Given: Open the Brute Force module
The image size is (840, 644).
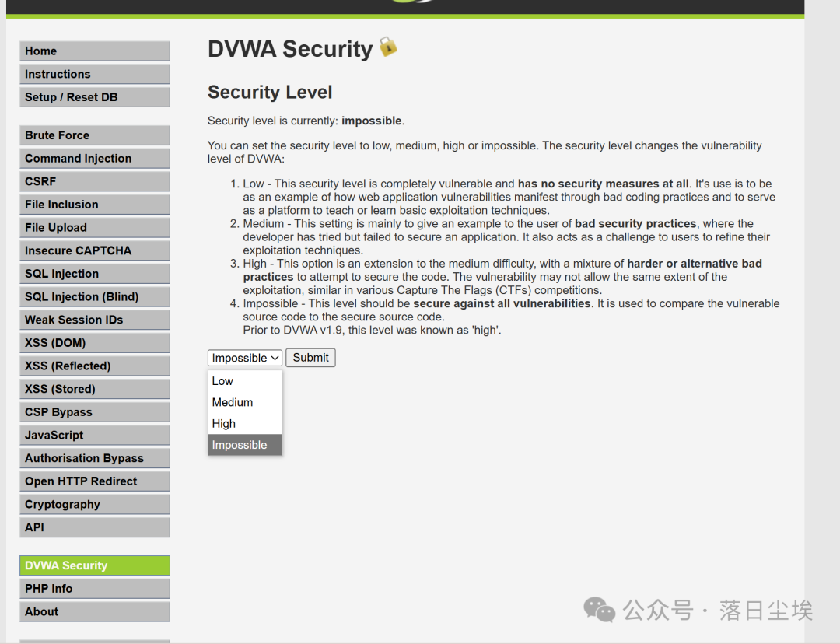Looking at the screenshot, I should [95, 135].
